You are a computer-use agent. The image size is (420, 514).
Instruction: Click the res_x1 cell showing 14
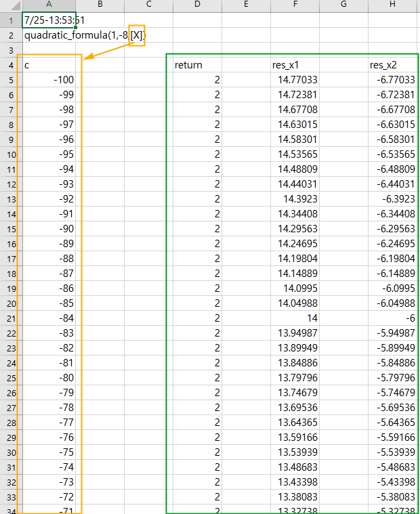(295, 318)
